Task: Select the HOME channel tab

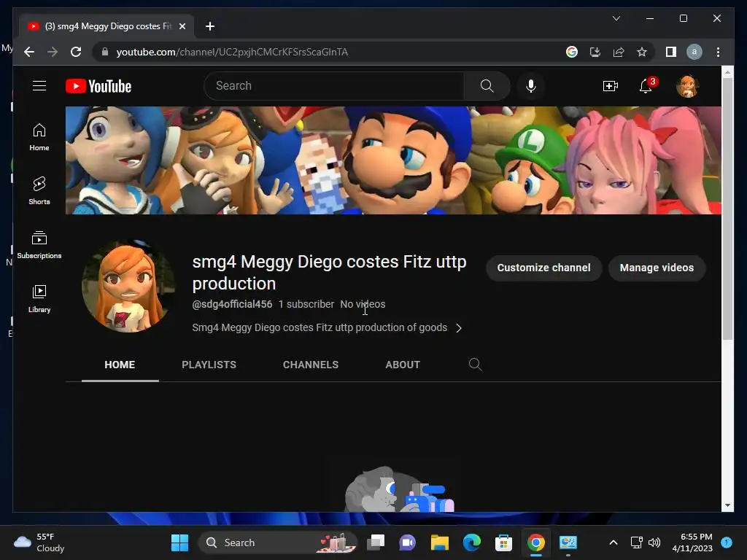Action: [120, 365]
